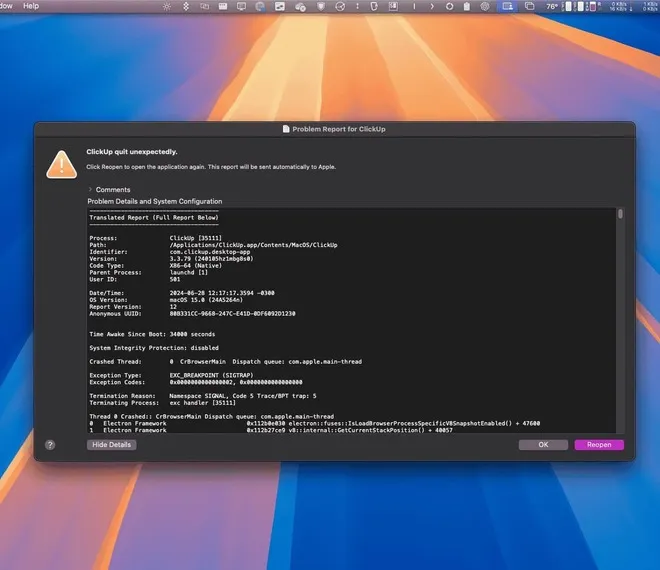Click 'Terminating Process: exc handler [35111]'

[x=162, y=403]
